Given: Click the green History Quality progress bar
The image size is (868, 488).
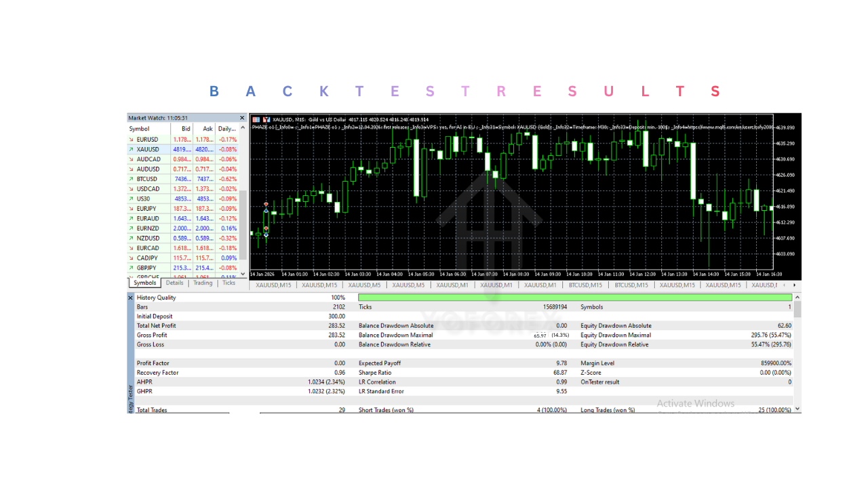Looking at the screenshot, I should coord(573,297).
